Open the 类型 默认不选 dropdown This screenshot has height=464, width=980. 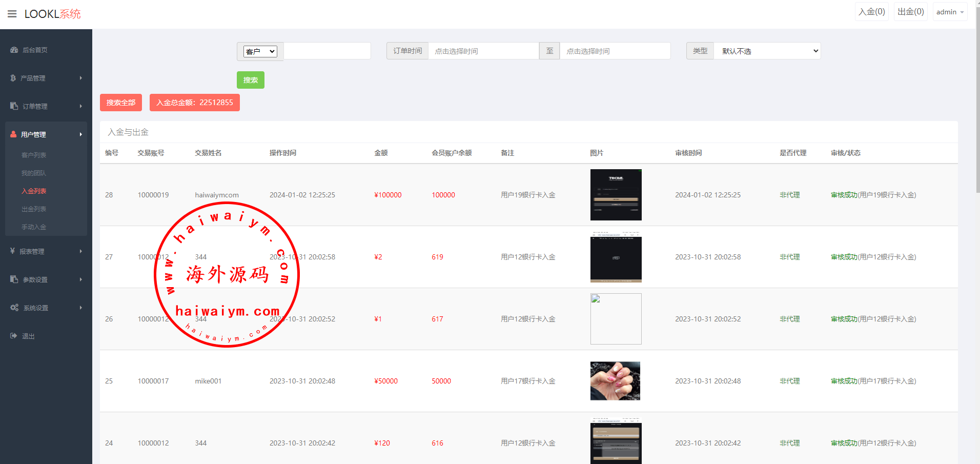pos(767,51)
